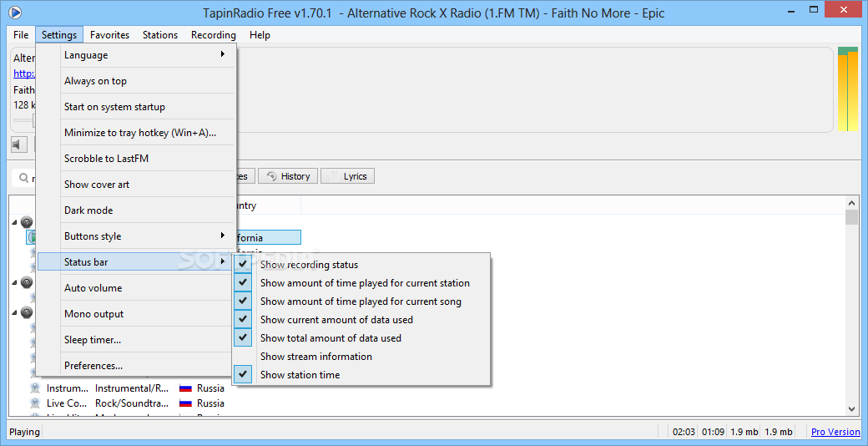Open the Status bar submenu entry
The width and height of the screenshot is (868, 446).
tap(136, 262)
